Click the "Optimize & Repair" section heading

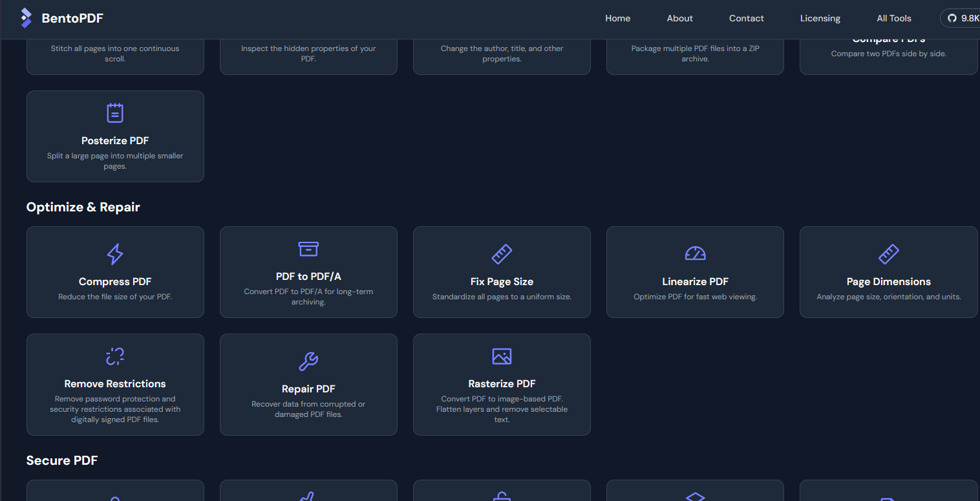tap(83, 207)
